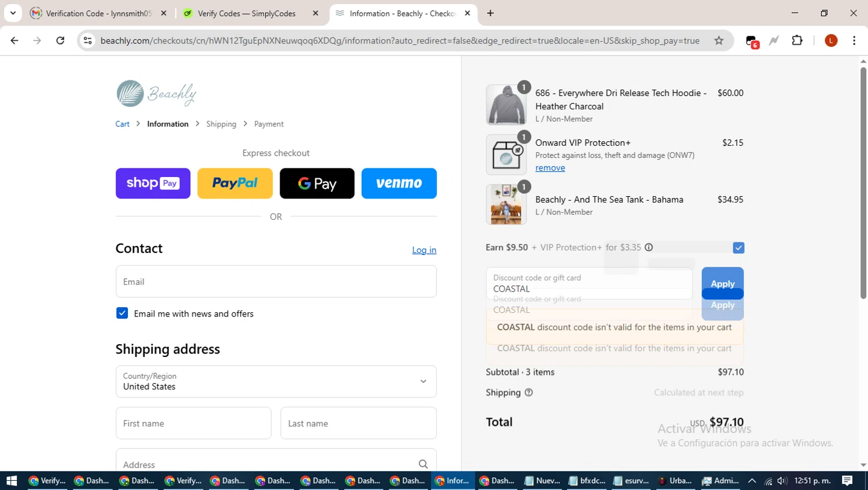This screenshot has width=868, height=490.
Task: Go forward one page in the browser
Action: pyautogui.click(x=37, y=40)
